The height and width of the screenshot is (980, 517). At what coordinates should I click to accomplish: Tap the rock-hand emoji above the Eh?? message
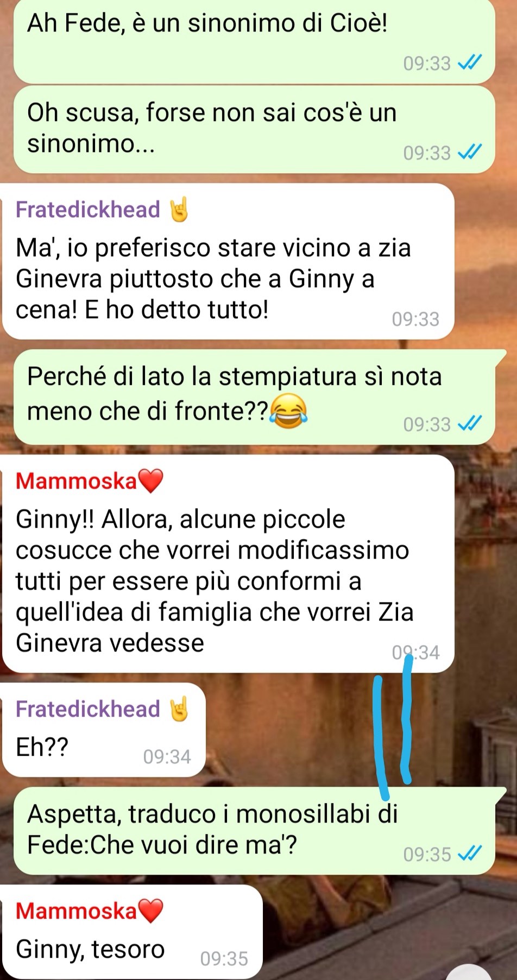click(x=179, y=709)
